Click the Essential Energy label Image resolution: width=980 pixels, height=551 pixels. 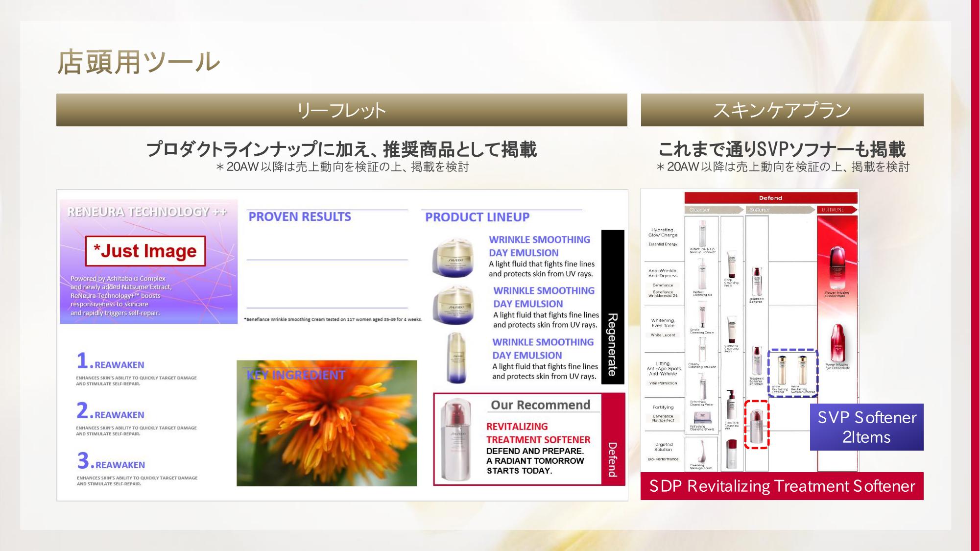663,244
